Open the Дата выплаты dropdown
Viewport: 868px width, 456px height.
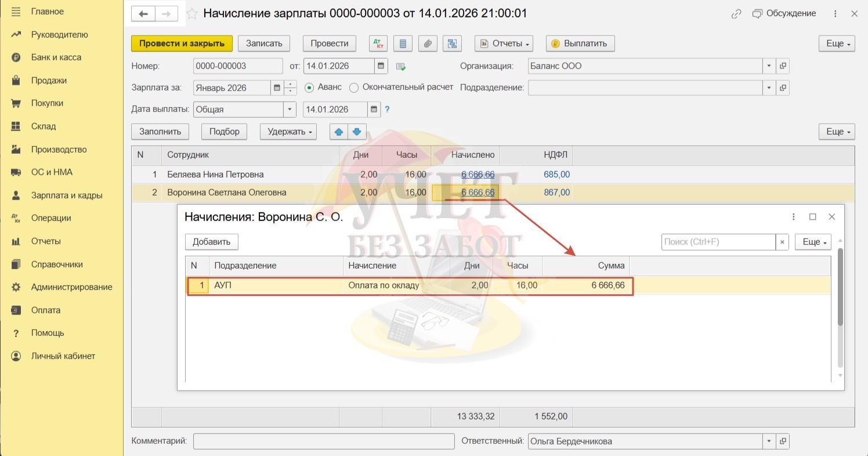pos(290,109)
